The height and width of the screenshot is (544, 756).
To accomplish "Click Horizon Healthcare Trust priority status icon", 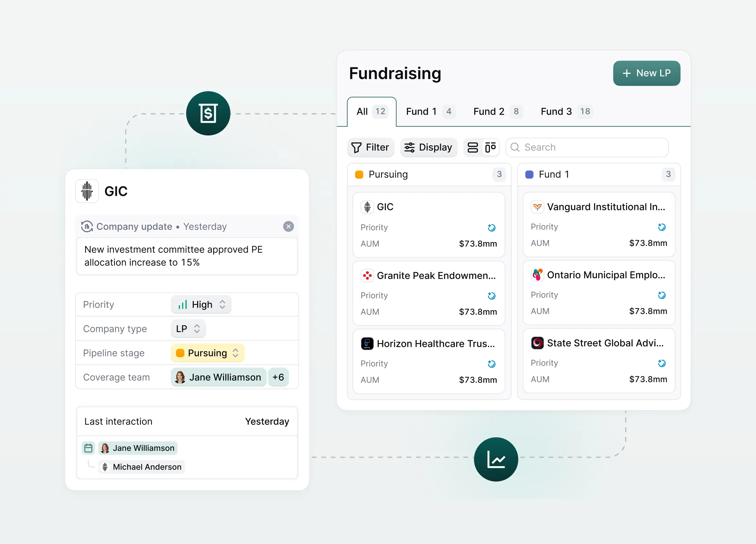I will pyautogui.click(x=492, y=364).
